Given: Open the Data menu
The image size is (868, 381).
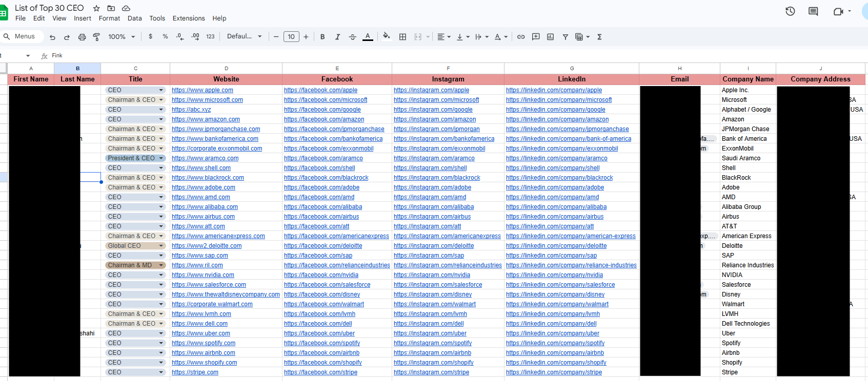Looking at the screenshot, I should tap(135, 18).
